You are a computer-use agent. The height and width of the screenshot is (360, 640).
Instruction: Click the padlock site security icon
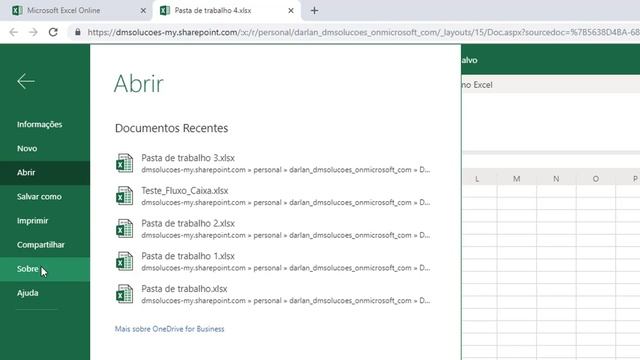[78, 32]
